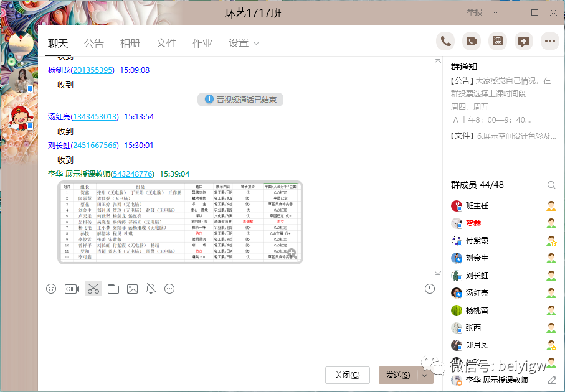Open the emoji picker
This screenshot has width=565, height=392.
pyautogui.click(x=52, y=289)
